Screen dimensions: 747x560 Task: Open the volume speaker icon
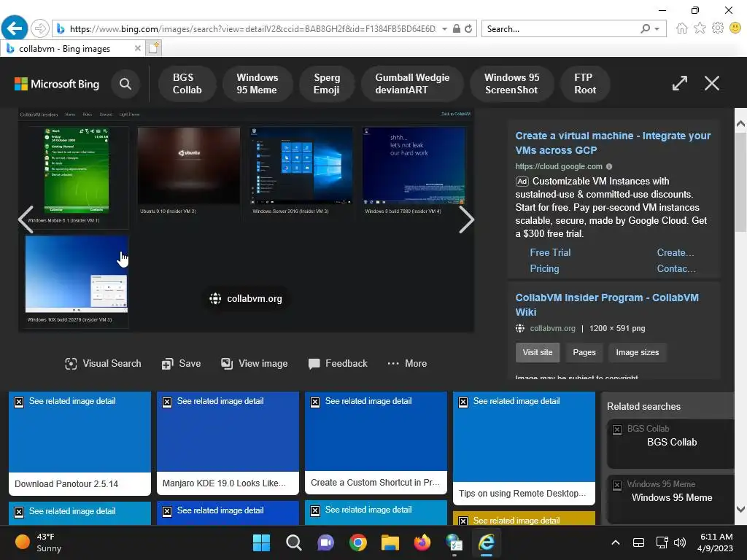pyautogui.click(x=680, y=542)
